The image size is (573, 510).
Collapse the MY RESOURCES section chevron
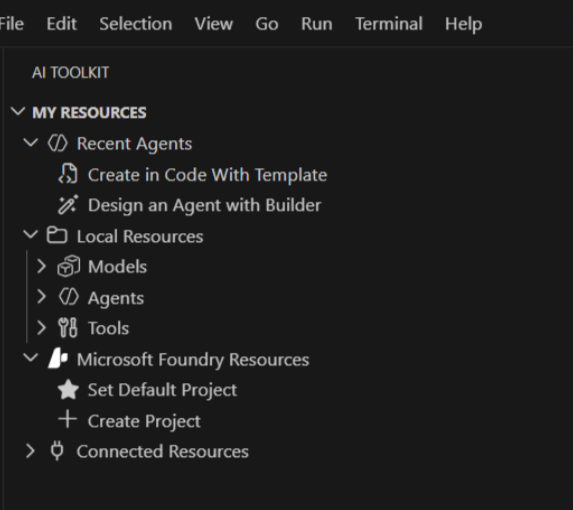(18, 111)
